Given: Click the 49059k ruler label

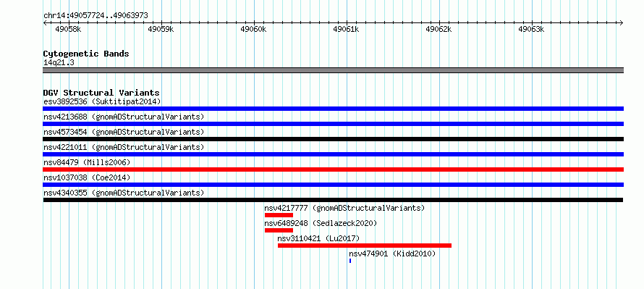Looking at the screenshot, I should (x=161, y=29).
